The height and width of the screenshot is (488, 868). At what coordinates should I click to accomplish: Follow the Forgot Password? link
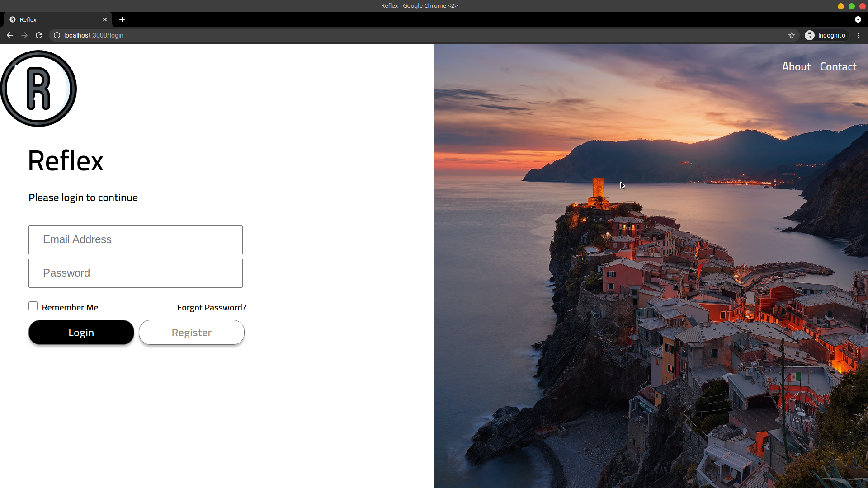coord(212,308)
